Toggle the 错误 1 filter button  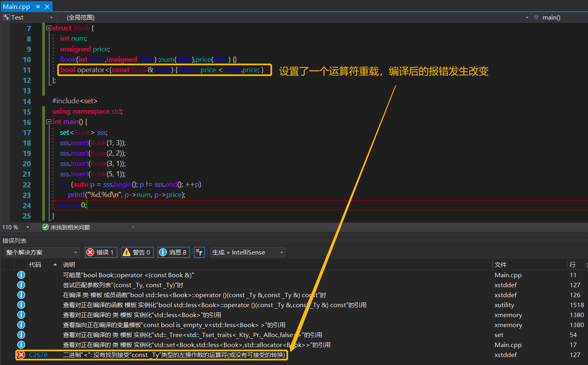pyautogui.click(x=101, y=252)
